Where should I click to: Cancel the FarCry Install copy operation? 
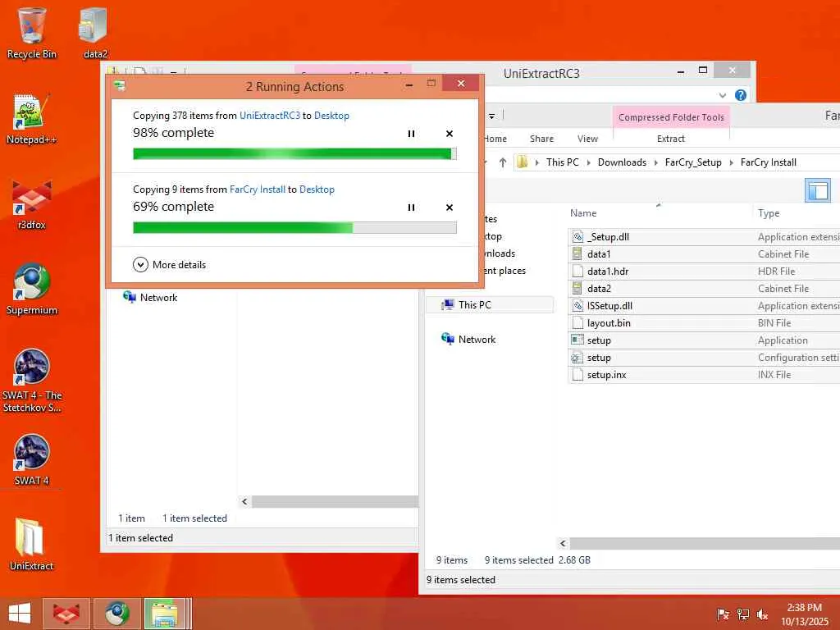click(x=450, y=208)
